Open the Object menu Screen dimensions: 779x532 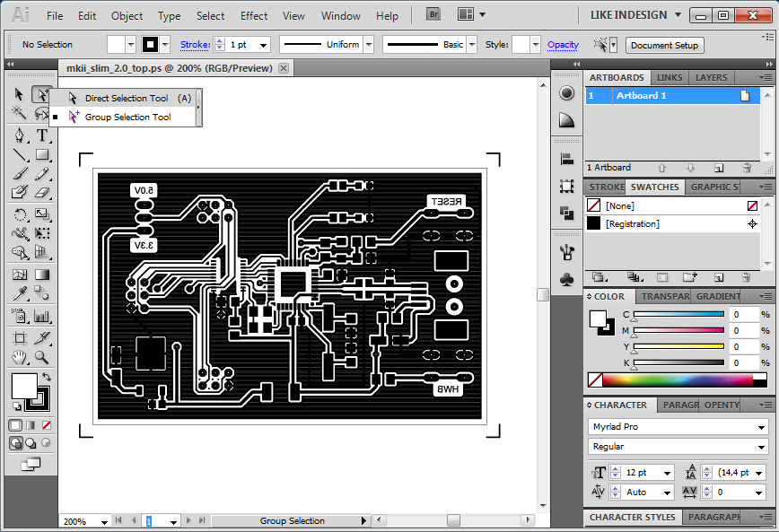click(x=127, y=16)
